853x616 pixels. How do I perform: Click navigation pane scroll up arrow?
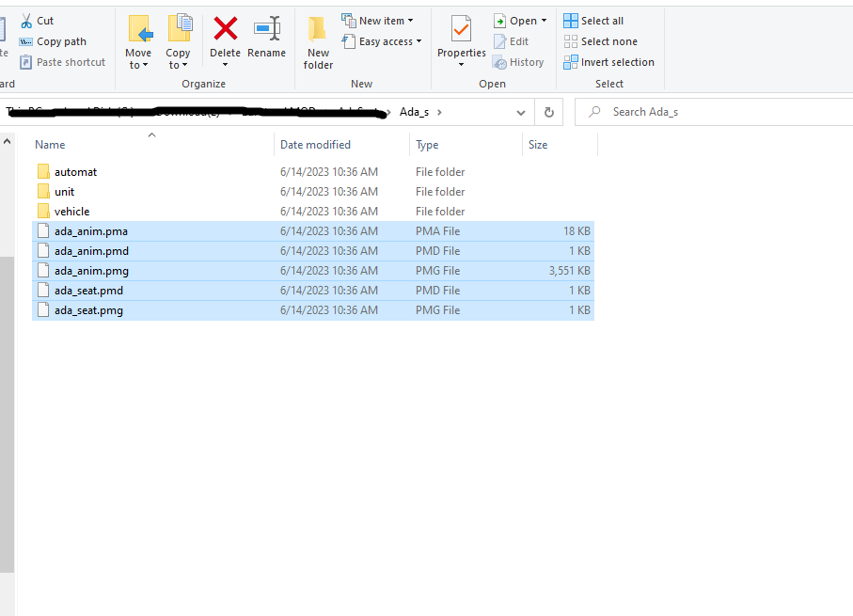click(x=8, y=141)
